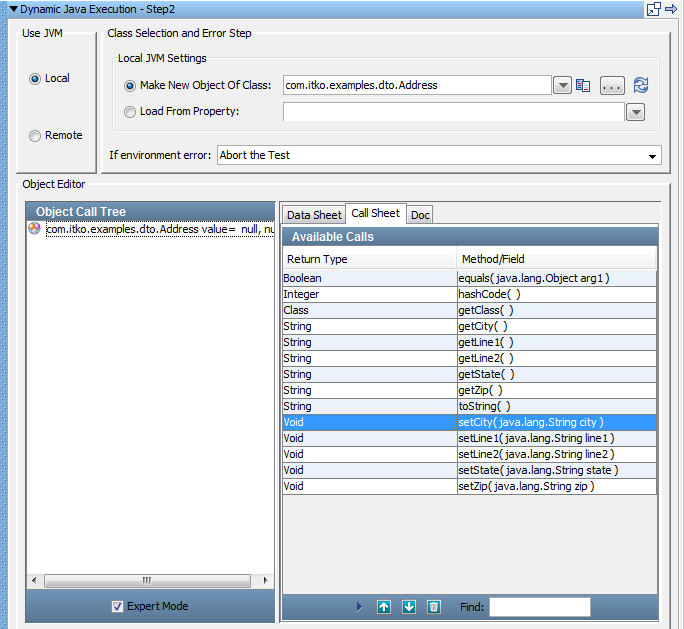The image size is (684, 629).
Task: Click the Find text field
Action: click(539, 607)
